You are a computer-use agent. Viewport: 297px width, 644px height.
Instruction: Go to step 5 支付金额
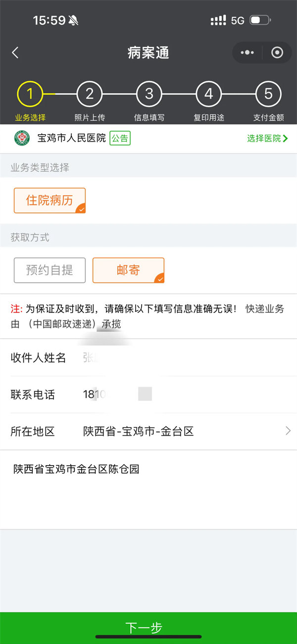pos(268,94)
